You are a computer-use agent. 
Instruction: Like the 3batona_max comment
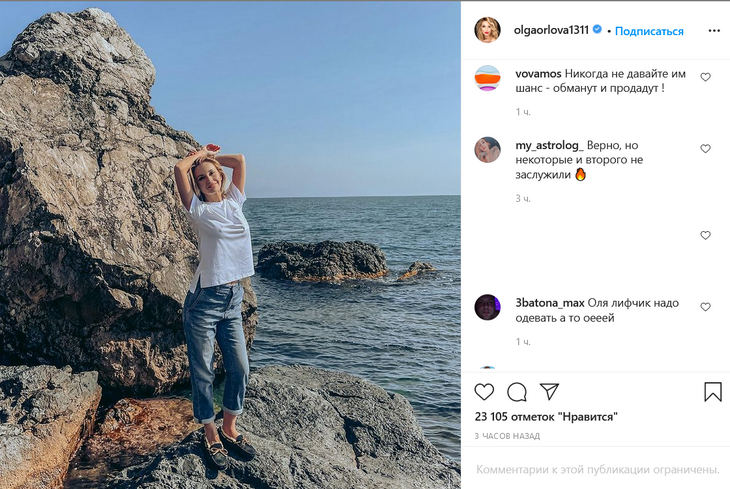coord(705,307)
